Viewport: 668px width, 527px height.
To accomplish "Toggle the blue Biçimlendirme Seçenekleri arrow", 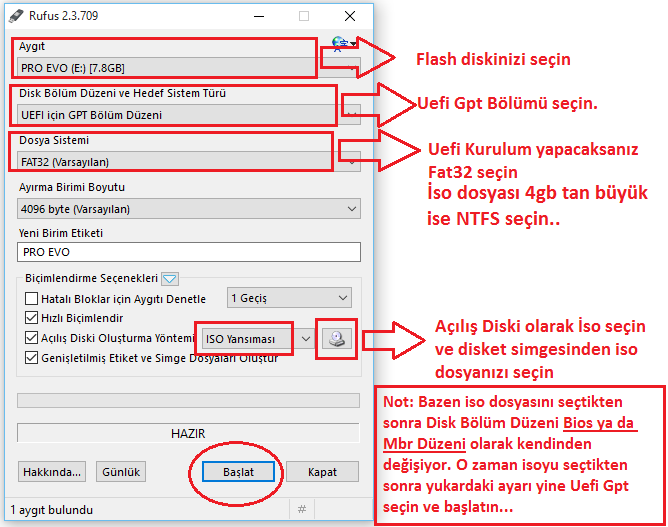I will pyautogui.click(x=170, y=279).
